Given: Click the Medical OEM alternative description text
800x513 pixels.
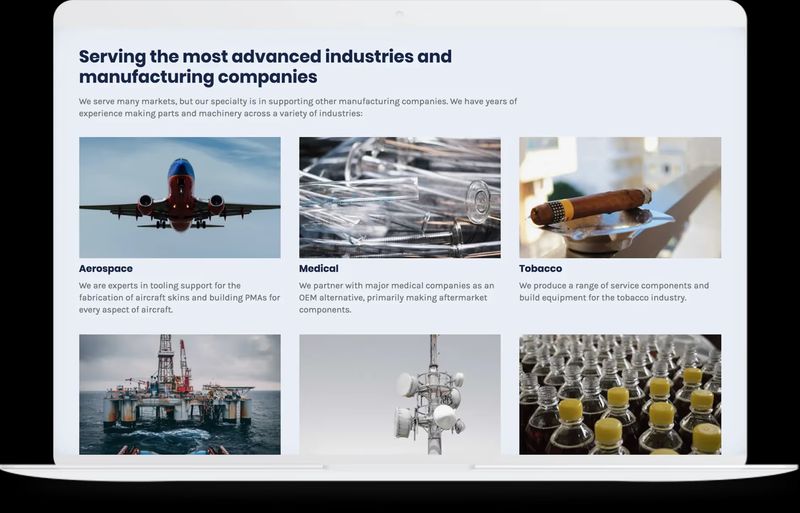Looking at the screenshot, I should 396,297.
